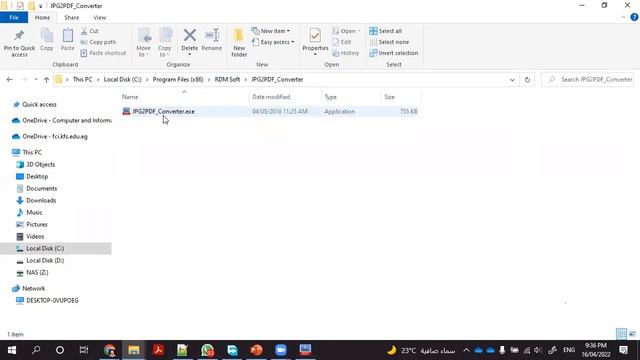Sort by Date modified column
640x360 pixels.
[271, 97]
